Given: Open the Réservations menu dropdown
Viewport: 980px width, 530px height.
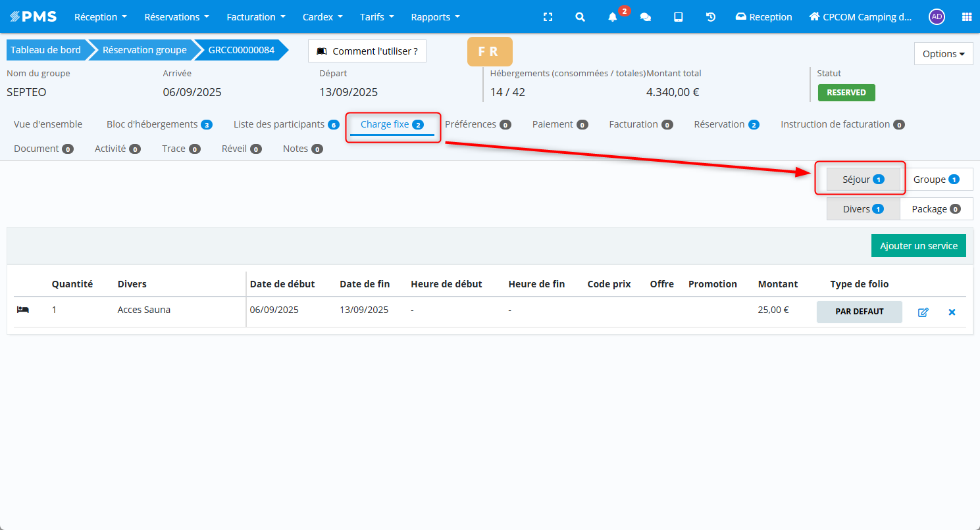Looking at the screenshot, I should click(176, 17).
